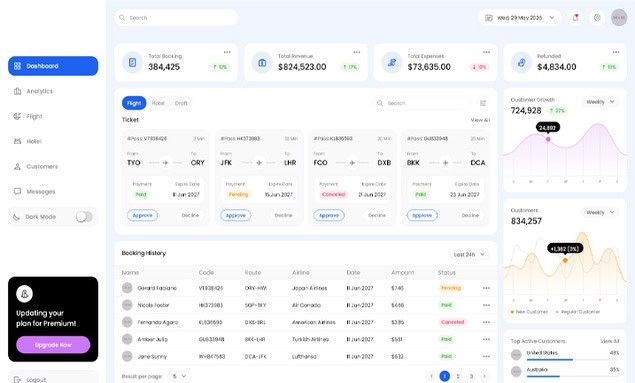Open Total Expenses card more options

pyautogui.click(x=486, y=52)
